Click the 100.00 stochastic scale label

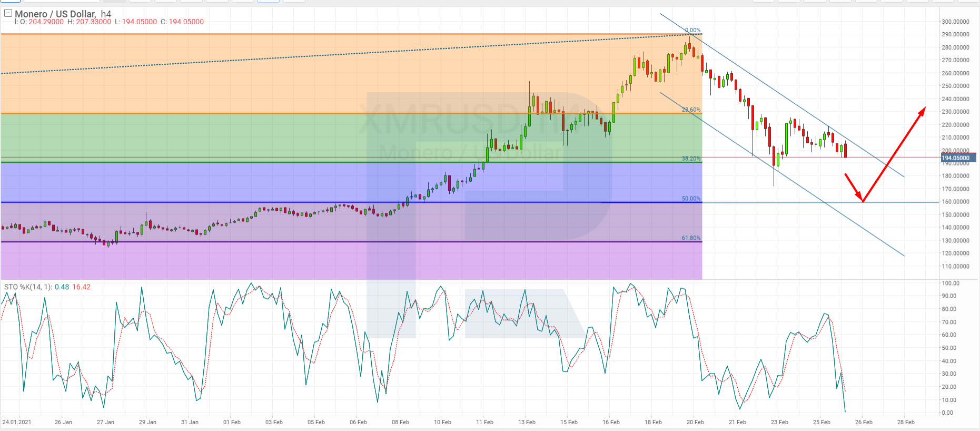[951, 283]
